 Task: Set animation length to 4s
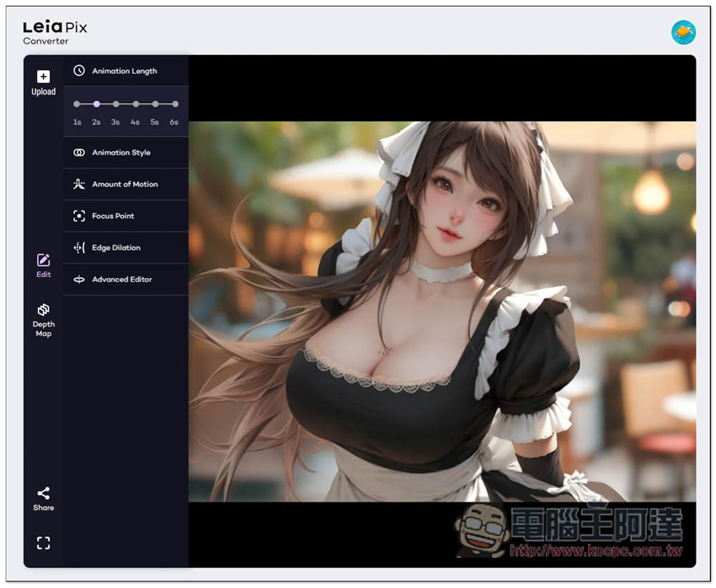click(135, 104)
